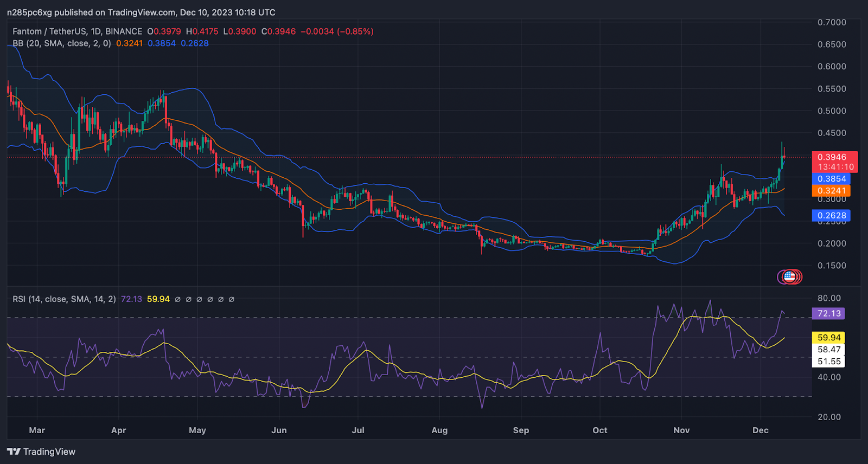Select the RSI (14, close, SMA, 14, 2) indicator label
This screenshot has height=464, width=868.
tap(64, 299)
